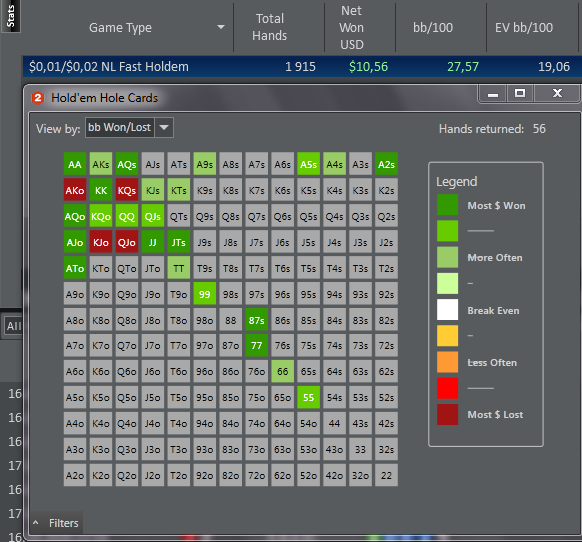Image resolution: width=582 pixels, height=542 pixels.
Task: Select the AJo hand cell
Action: point(75,242)
